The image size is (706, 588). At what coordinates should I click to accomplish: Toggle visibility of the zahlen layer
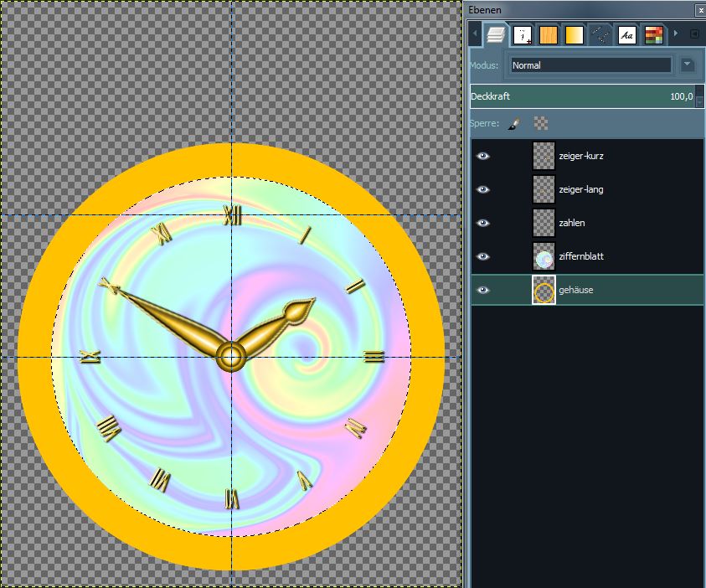[483, 223]
